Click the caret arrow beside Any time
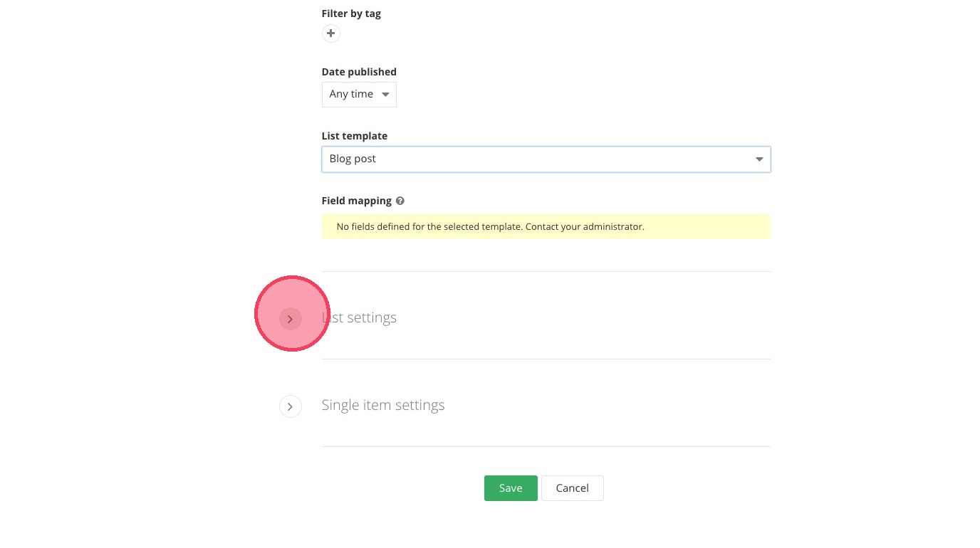This screenshot has height=548, width=980. (386, 94)
